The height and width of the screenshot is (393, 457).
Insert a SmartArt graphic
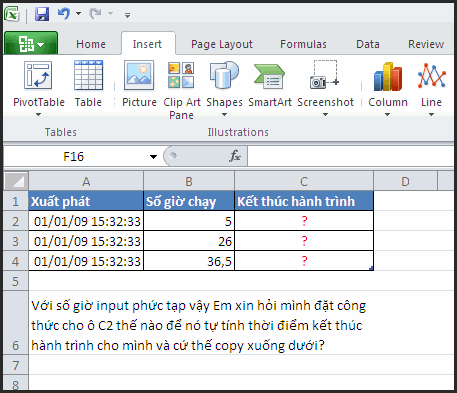(x=270, y=84)
